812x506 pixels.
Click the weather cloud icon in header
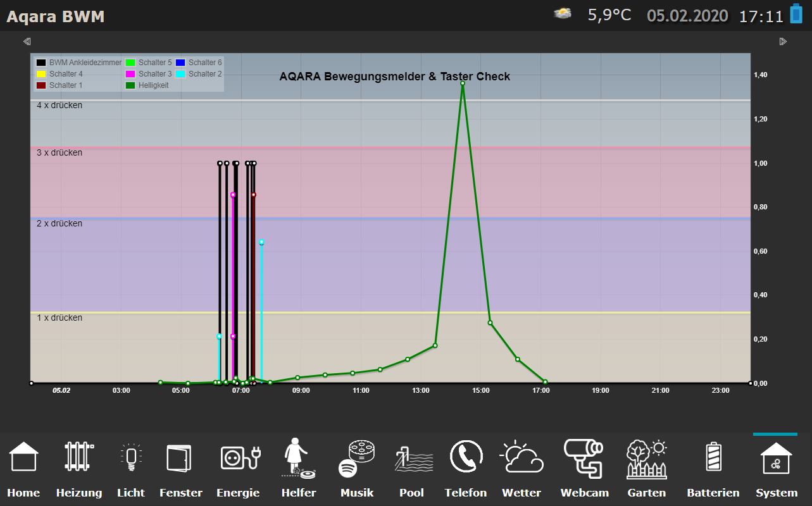[563, 13]
